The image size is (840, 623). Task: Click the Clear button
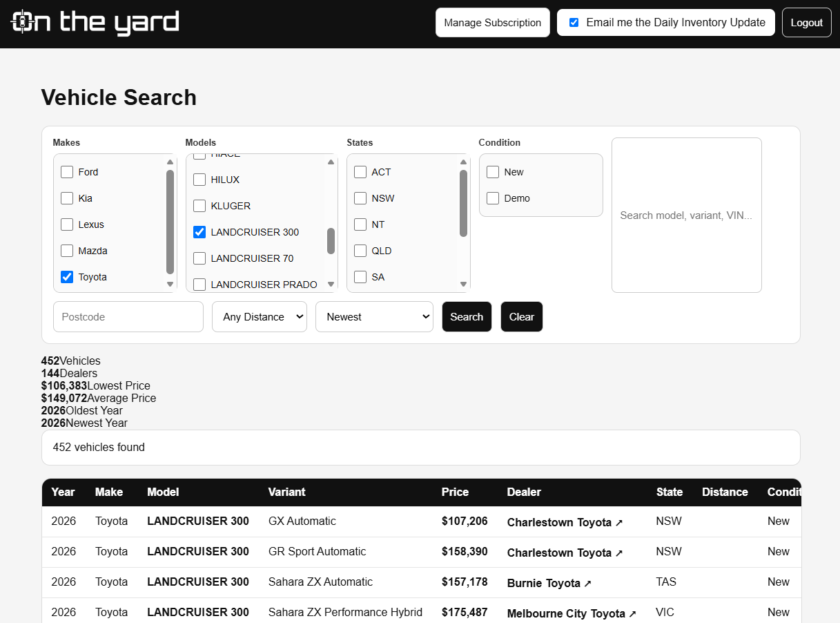[x=522, y=316]
